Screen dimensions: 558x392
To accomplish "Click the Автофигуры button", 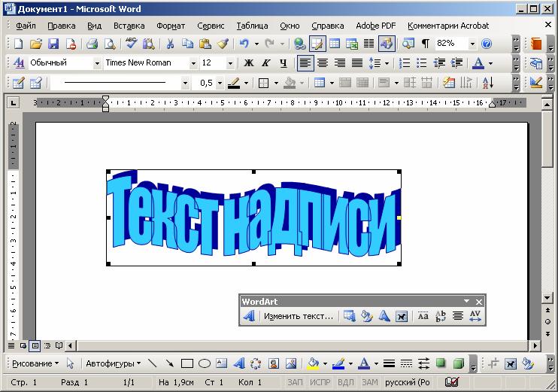I will coord(113,363).
